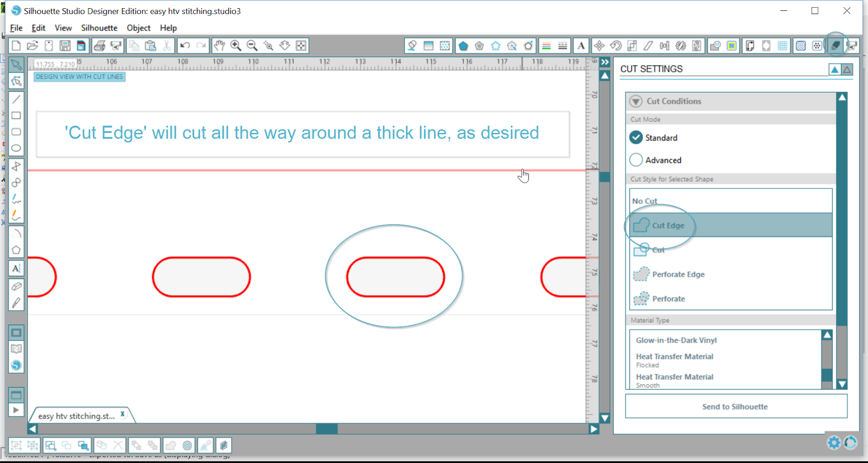
Task: Pick the Draw an Ellipse tool
Action: [x=16, y=148]
